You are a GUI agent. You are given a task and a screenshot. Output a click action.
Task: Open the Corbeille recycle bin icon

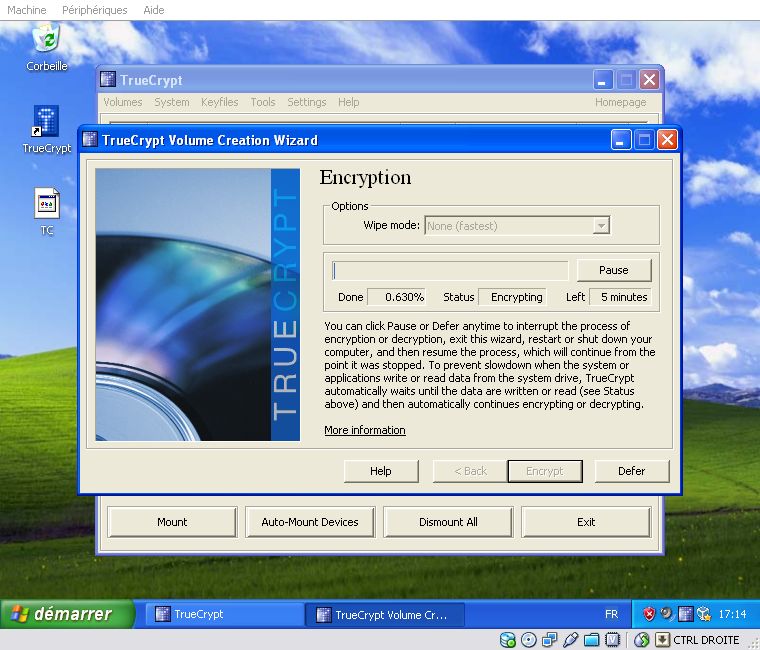47,41
